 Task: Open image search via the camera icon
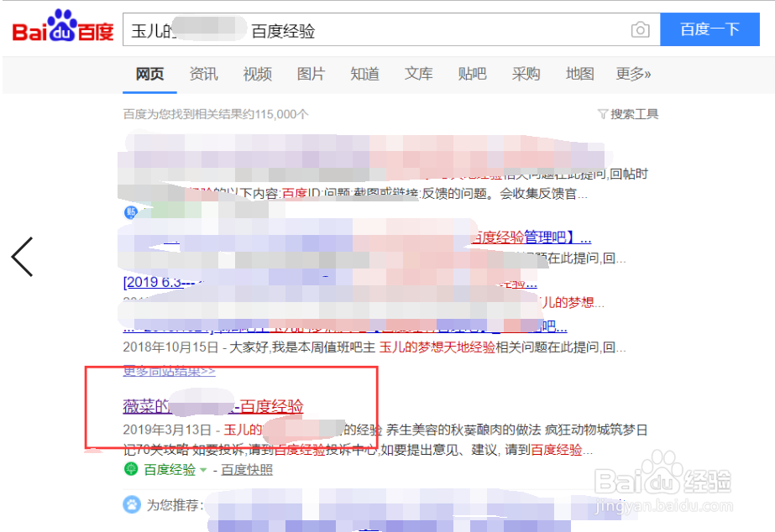pyautogui.click(x=641, y=29)
